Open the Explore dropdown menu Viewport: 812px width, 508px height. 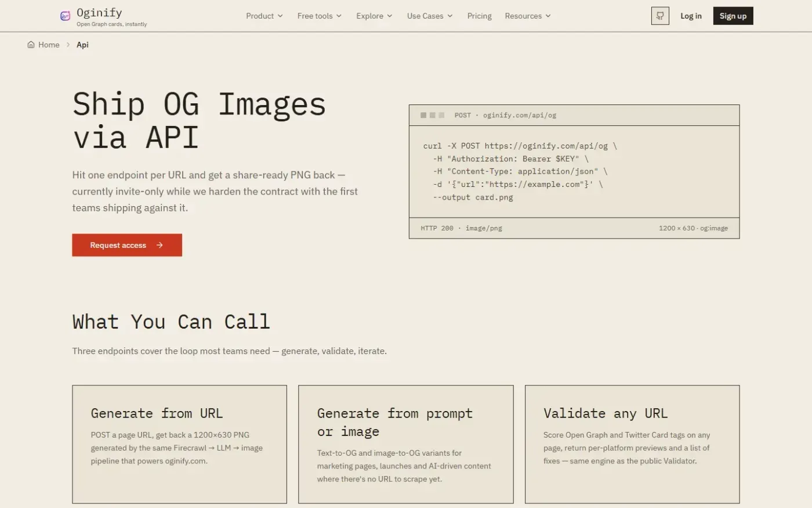(x=374, y=16)
